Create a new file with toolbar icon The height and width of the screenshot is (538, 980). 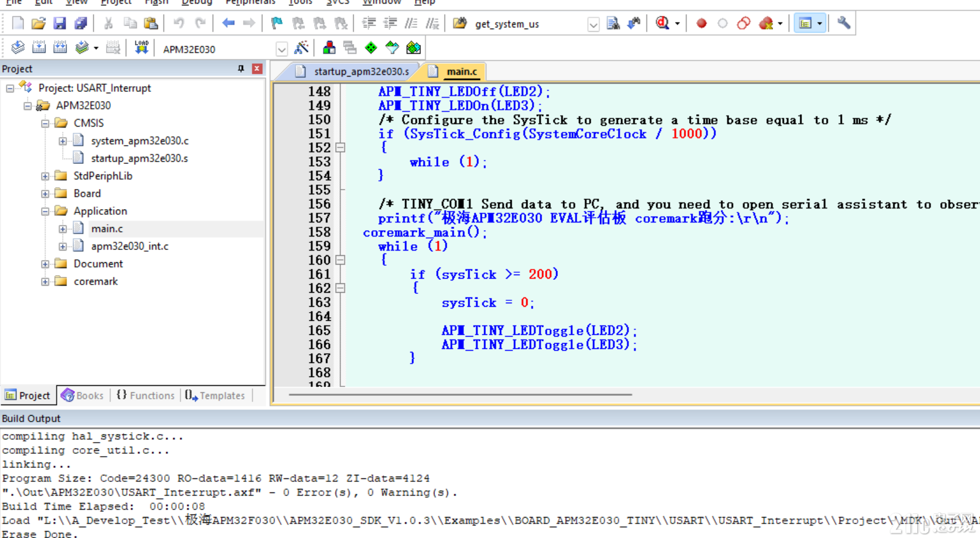pyautogui.click(x=18, y=23)
